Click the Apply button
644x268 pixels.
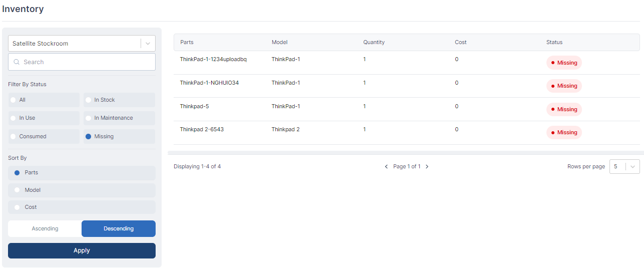(82, 250)
